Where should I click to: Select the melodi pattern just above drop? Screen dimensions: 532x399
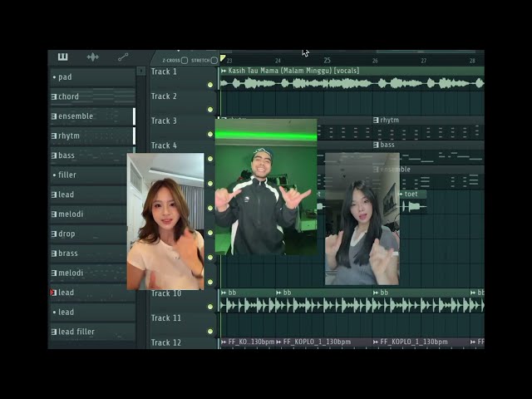(88, 214)
